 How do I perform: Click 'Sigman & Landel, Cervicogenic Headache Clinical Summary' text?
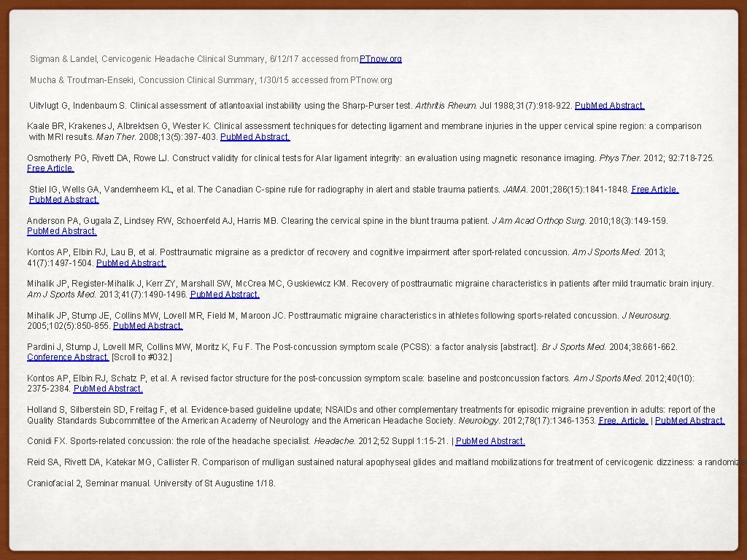147,59
